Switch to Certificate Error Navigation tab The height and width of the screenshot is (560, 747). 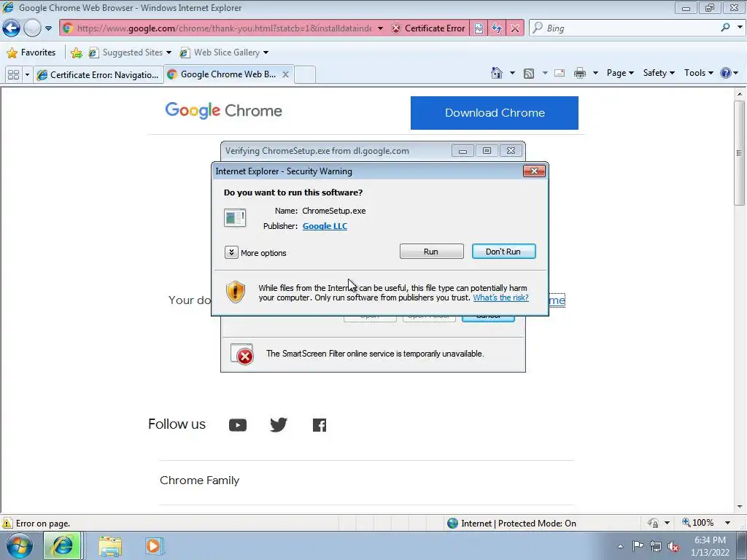[x=98, y=75]
